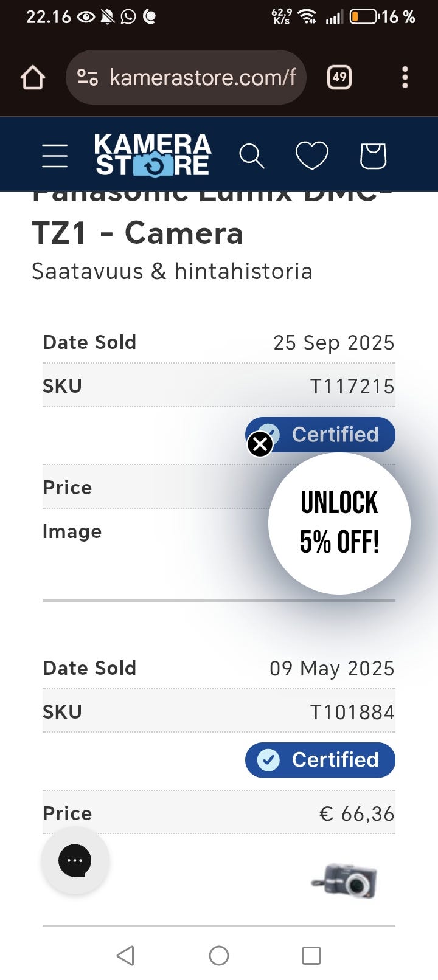This screenshot has height=980, width=438.
Task: Tap the kamerastore.com address bar
Action: 202,78
